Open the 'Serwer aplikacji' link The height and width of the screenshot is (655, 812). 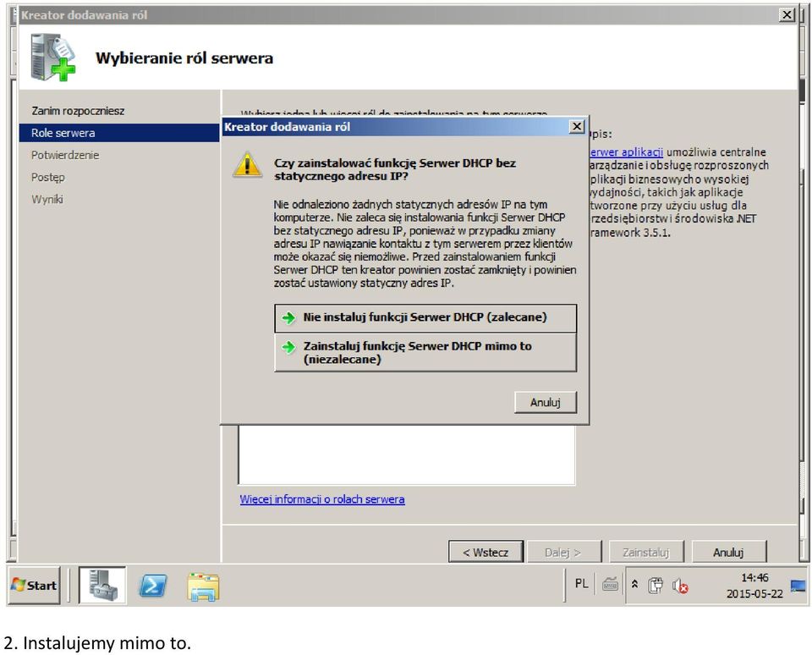[626, 151]
